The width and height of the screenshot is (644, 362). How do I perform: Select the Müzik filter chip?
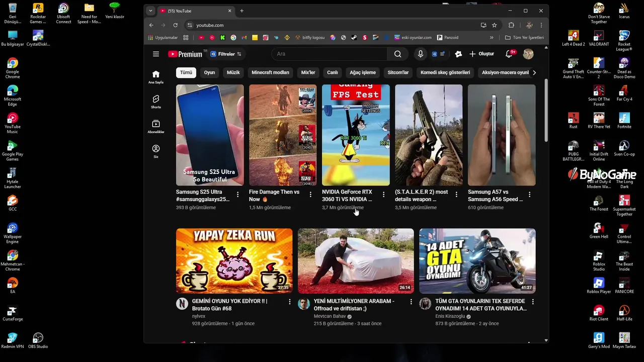tap(233, 72)
